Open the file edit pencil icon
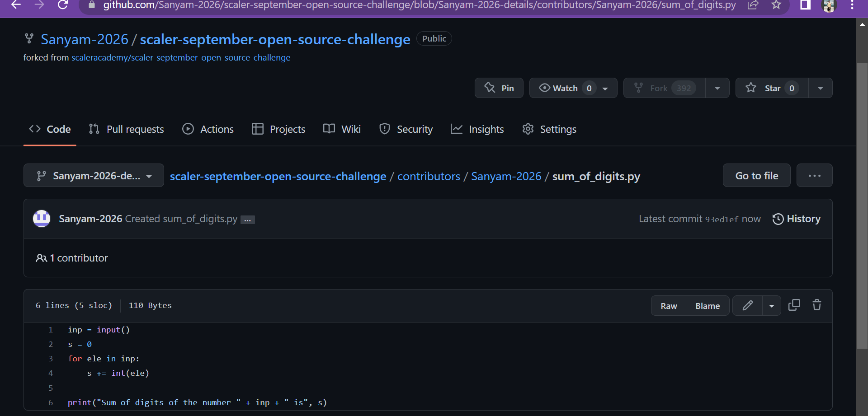The width and height of the screenshot is (868, 416). [747, 305]
